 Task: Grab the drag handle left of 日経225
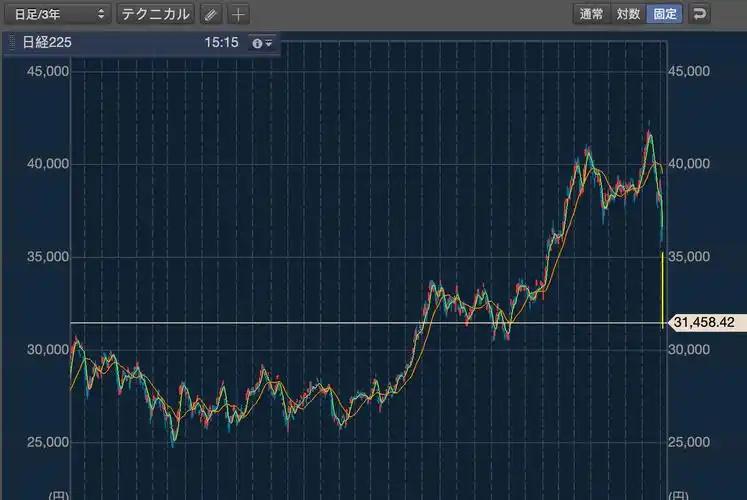click(x=12, y=42)
